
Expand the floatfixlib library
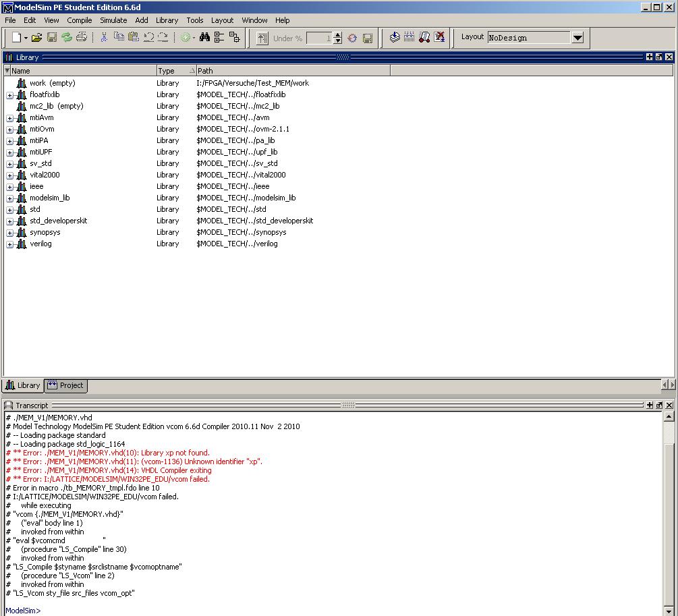10,95
